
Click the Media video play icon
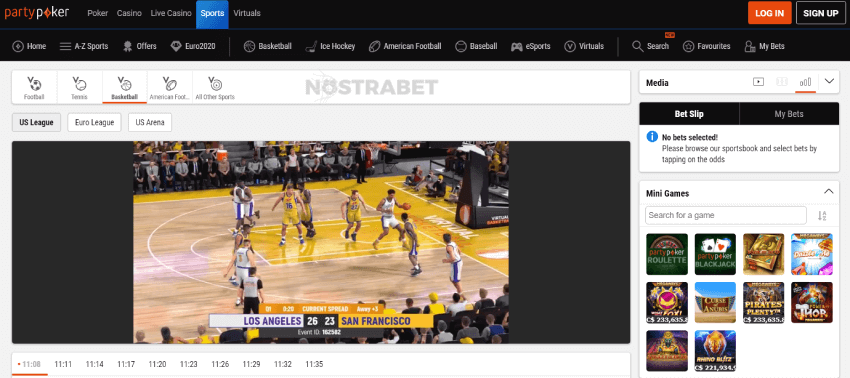[758, 82]
